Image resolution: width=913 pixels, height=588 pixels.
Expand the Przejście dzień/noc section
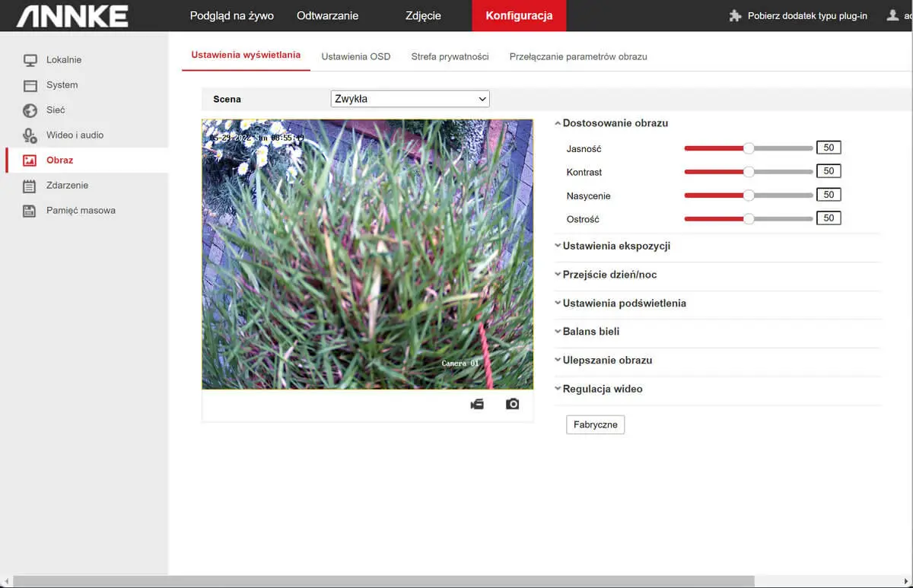(609, 275)
